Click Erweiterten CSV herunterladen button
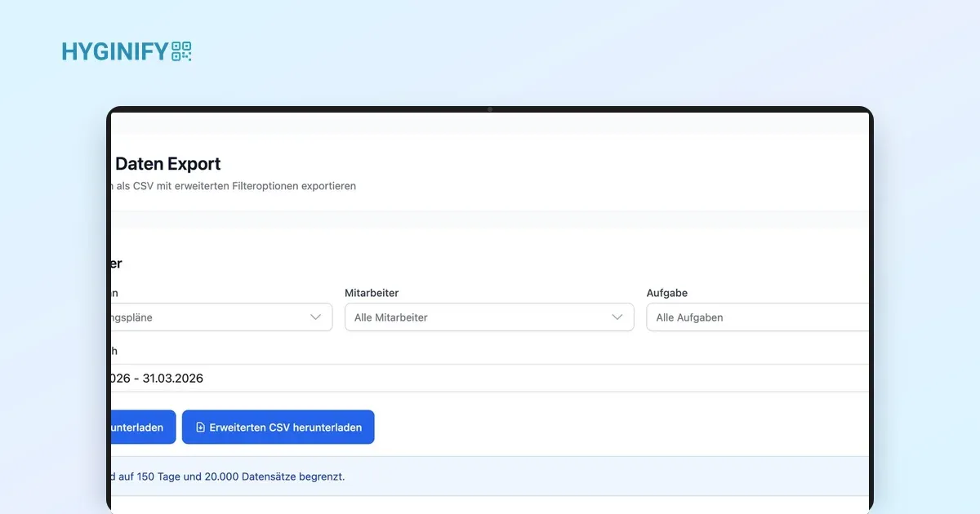This screenshot has height=514, width=980. (x=278, y=428)
